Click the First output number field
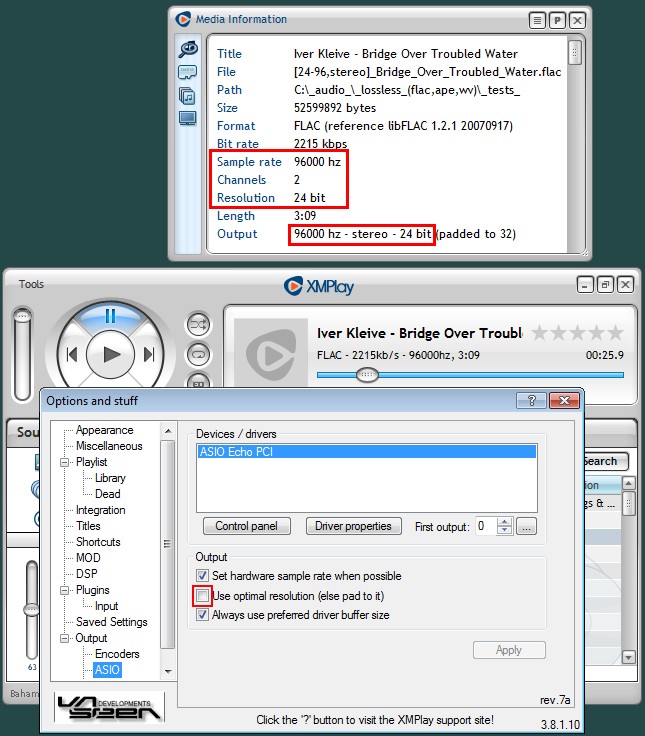The width and height of the screenshot is (645, 736). point(486,526)
